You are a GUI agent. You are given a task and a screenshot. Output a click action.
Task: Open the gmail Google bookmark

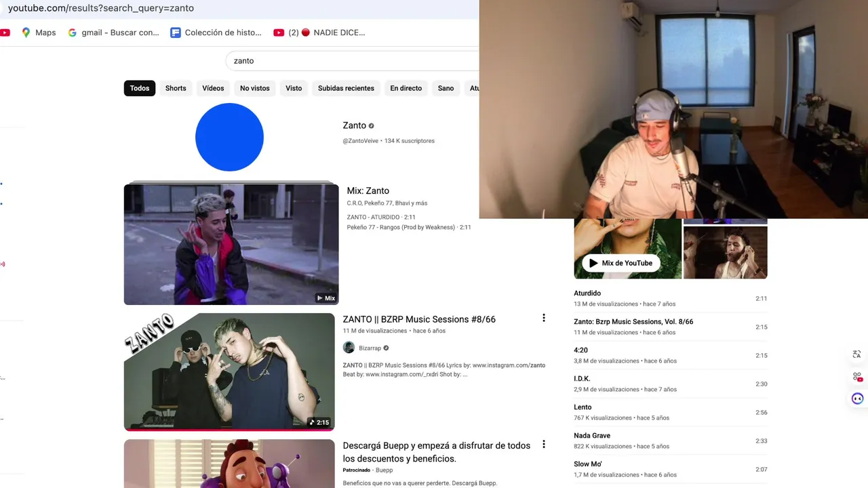click(x=113, y=33)
